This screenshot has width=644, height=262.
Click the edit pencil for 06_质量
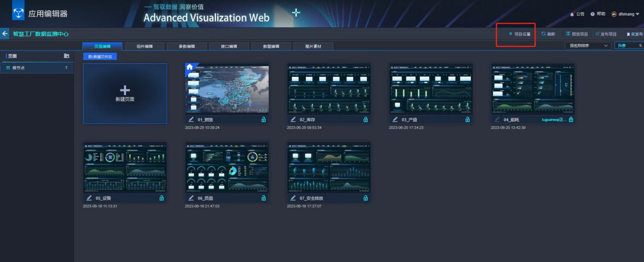pyautogui.click(x=191, y=198)
